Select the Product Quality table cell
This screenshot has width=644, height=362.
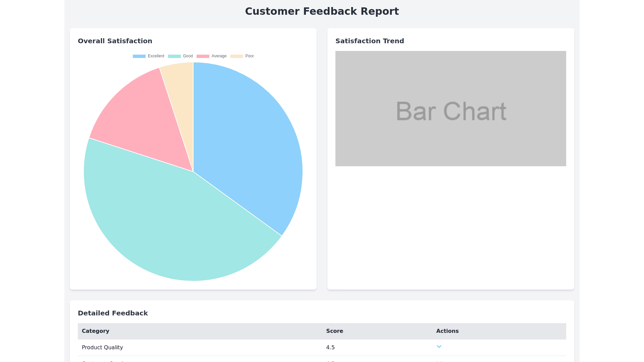[x=102, y=348]
